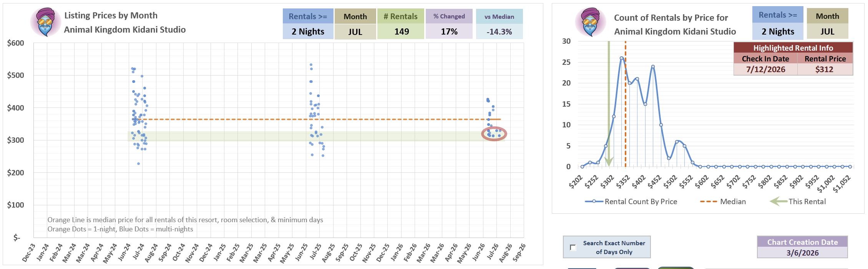Click the vs Median header cell
This screenshot has width=868, height=269.
[499, 17]
